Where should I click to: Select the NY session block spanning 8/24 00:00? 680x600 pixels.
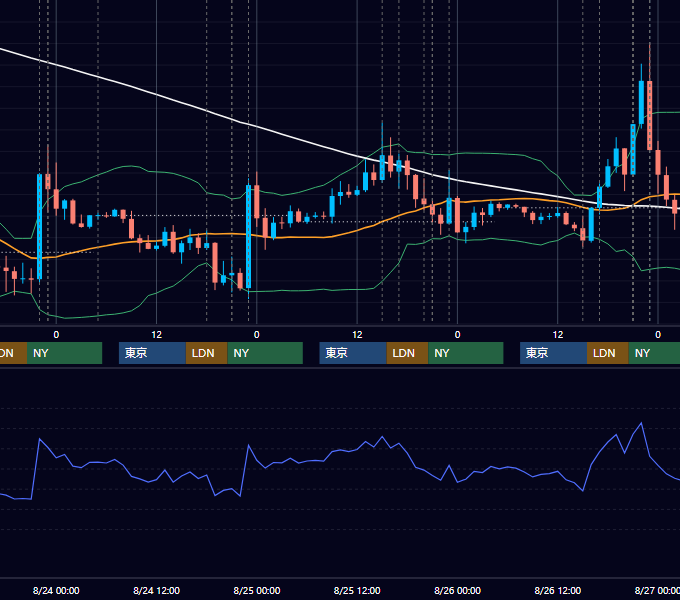(64, 353)
